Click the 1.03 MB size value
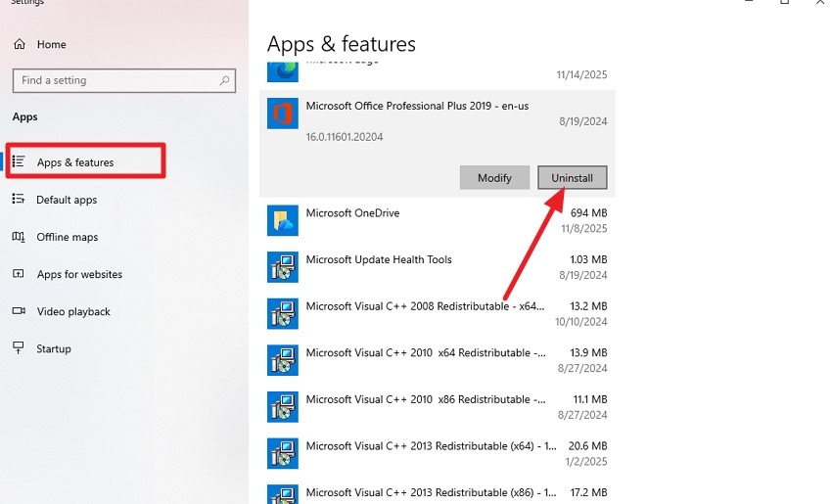The image size is (832, 504). pos(588,259)
